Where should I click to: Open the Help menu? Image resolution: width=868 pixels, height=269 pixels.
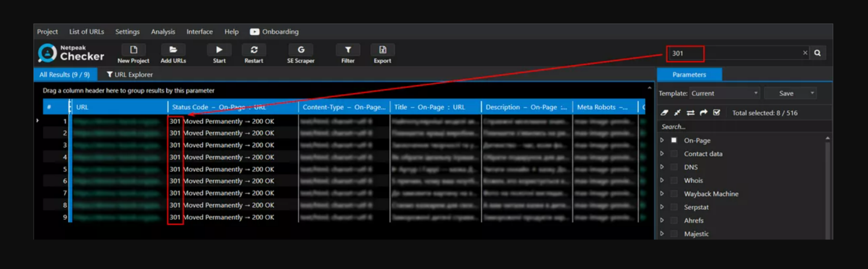coord(231,32)
